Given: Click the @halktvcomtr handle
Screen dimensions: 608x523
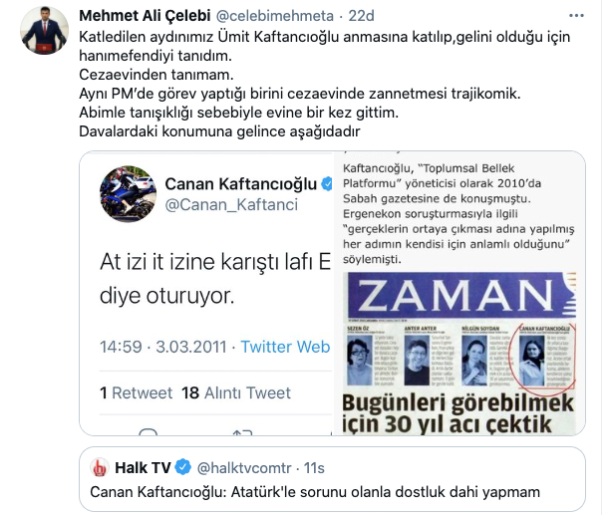Looking at the screenshot, I should click(244, 468).
